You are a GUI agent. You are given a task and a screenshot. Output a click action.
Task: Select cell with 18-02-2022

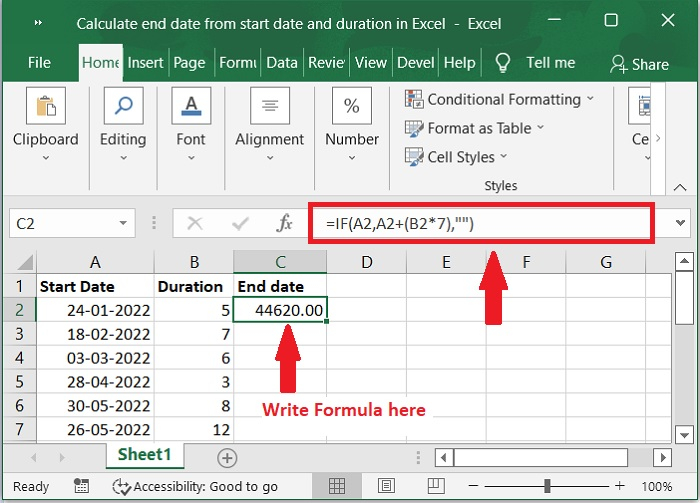click(95, 334)
